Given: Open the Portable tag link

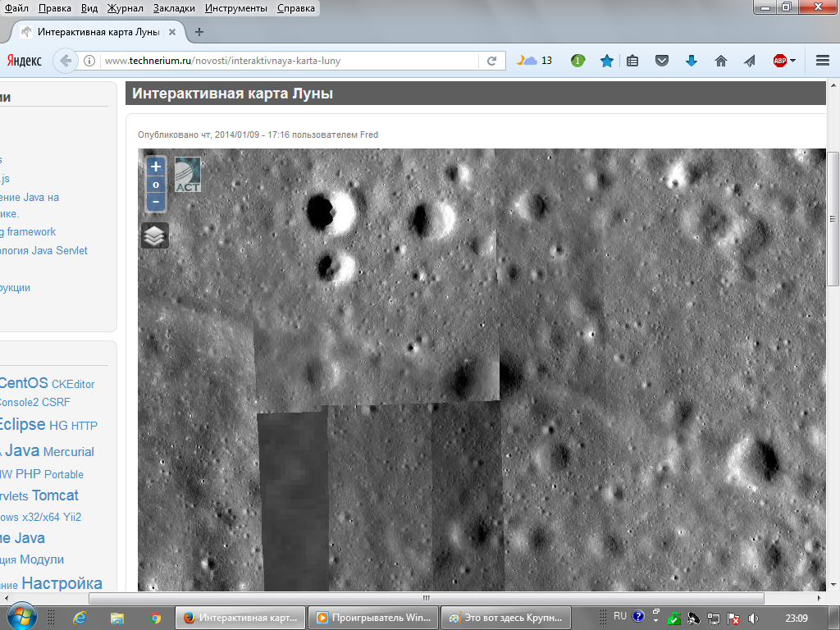Looking at the screenshot, I should (64, 475).
